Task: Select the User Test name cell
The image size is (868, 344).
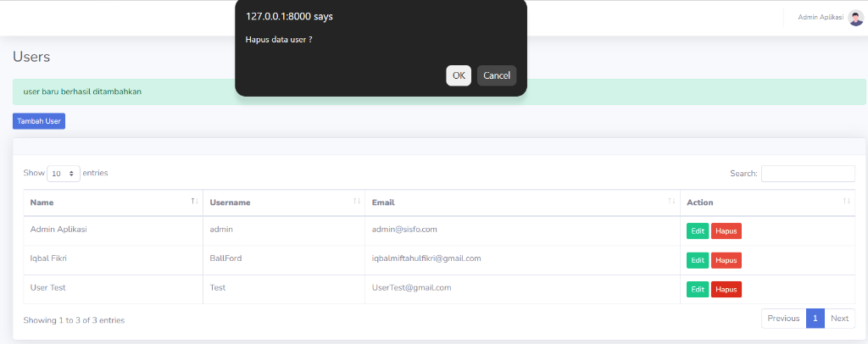Action: [113, 287]
